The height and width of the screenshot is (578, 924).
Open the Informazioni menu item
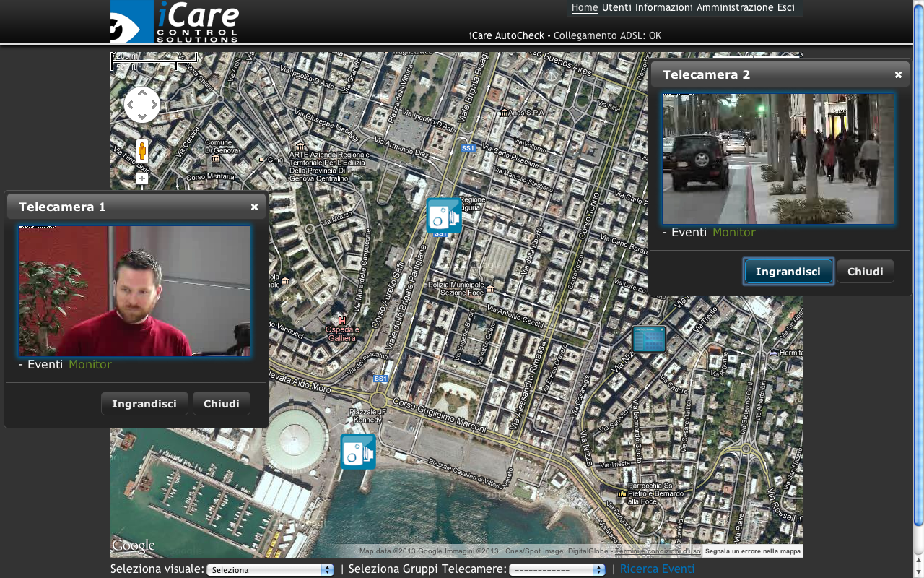[664, 8]
